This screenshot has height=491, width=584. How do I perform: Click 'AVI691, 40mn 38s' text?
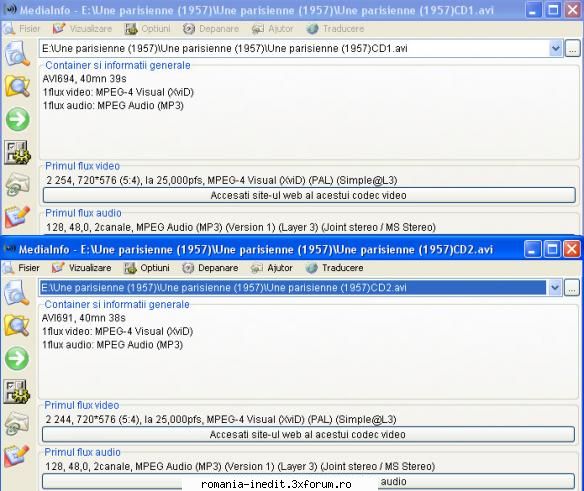84,318
